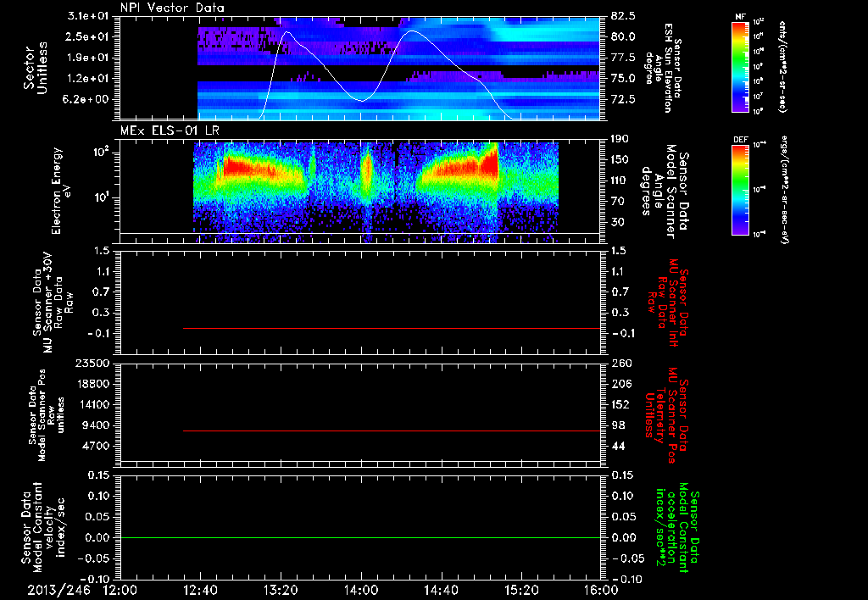This screenshot has height=600, width=868.
Task: Click the 12:40 time axis label
Action: tap(200, 590)
